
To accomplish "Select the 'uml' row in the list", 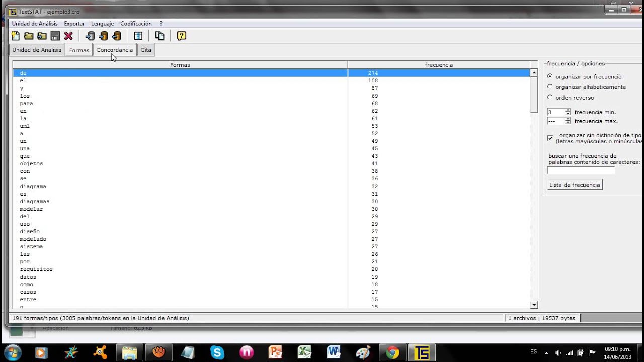I will click(272, 126).
